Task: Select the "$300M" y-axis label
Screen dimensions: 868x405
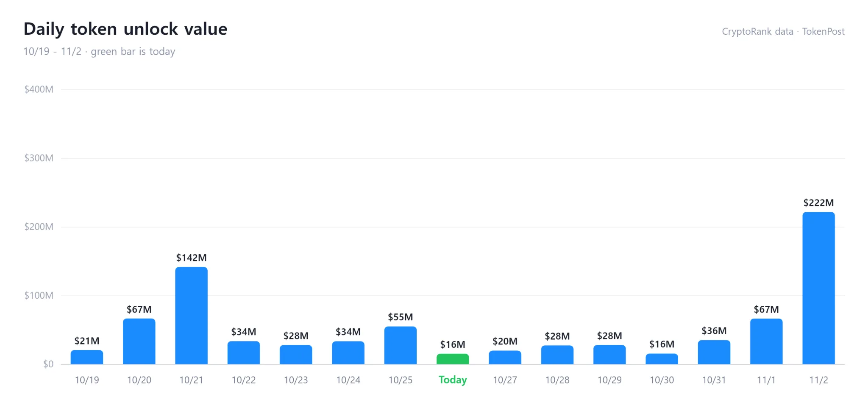Action: tap(39, 158)
